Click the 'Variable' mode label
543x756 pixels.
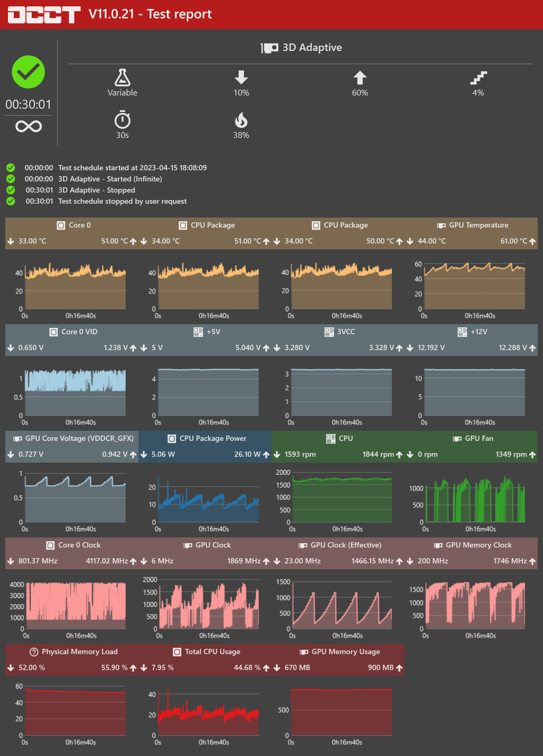[122, 93]
